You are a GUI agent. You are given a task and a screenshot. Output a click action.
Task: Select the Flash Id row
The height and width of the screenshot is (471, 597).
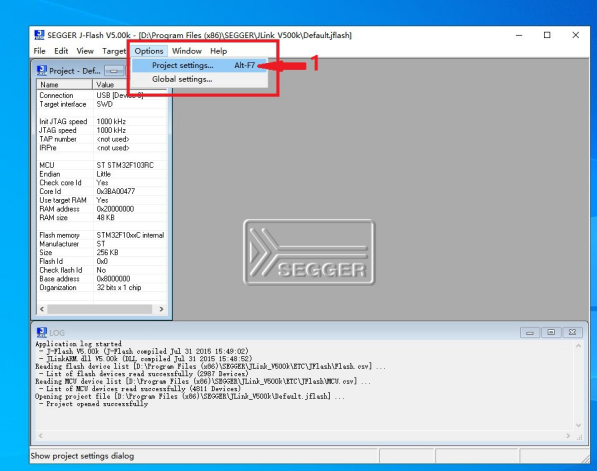102,261
